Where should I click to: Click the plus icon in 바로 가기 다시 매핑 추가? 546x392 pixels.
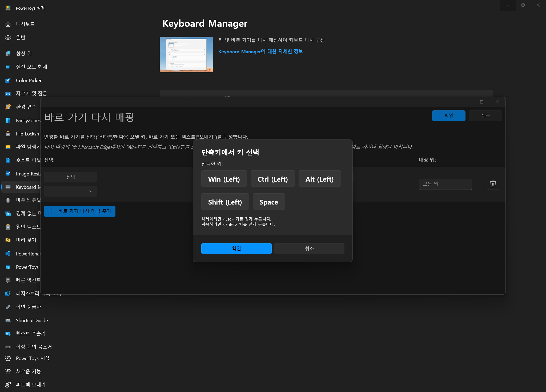(x=51, y=211)
